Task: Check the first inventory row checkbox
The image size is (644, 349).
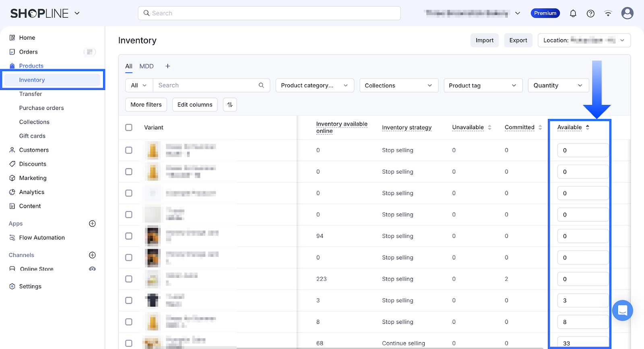Action: tap(129, 150)
